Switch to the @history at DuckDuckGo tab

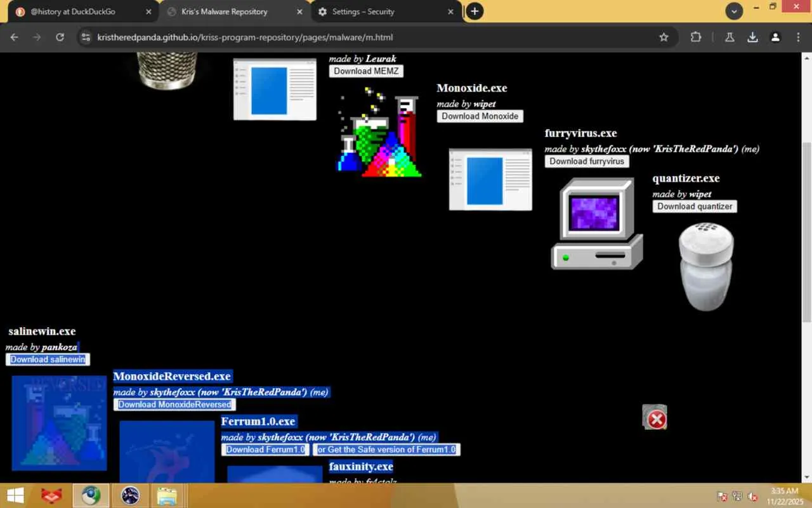[x=83, y=11]
